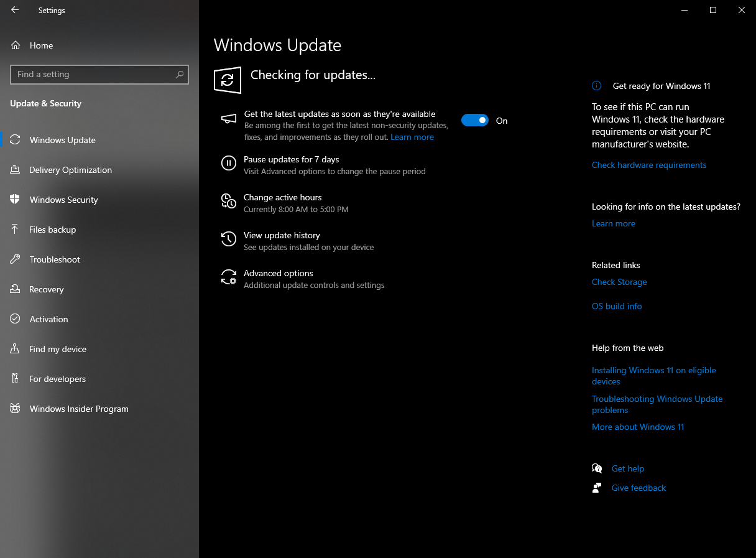Click the Update & Security section label
Viewport: 756px width, 558px height.
click(45, 103)
